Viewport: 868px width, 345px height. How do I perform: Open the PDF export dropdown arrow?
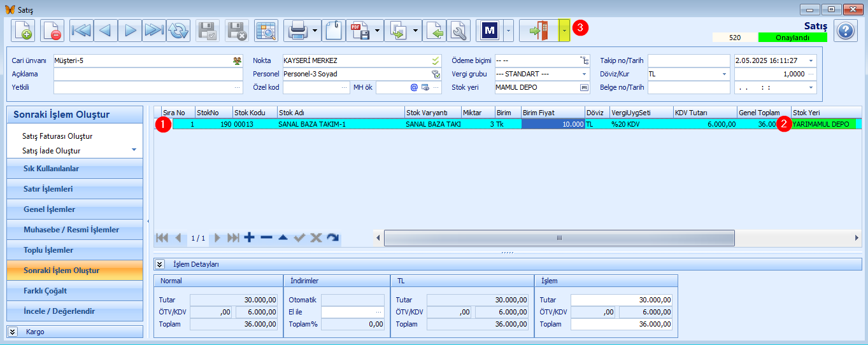(378, 30)
